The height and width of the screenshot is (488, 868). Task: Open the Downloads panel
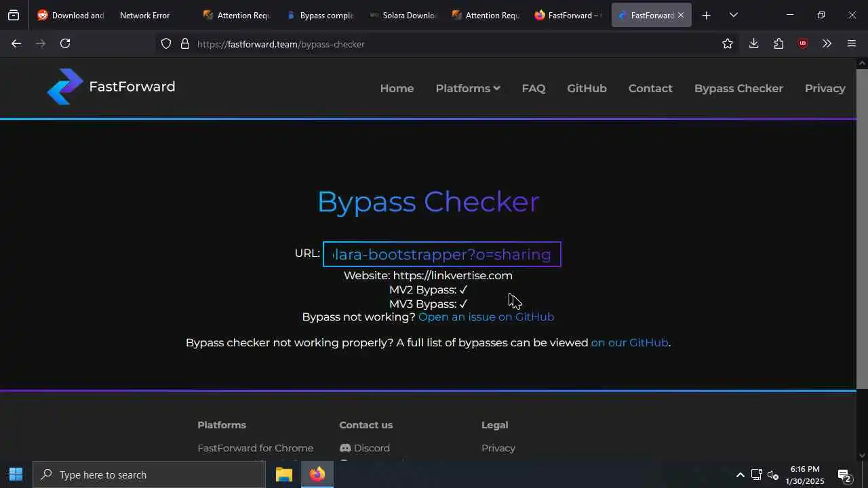[x=753, y=43]
